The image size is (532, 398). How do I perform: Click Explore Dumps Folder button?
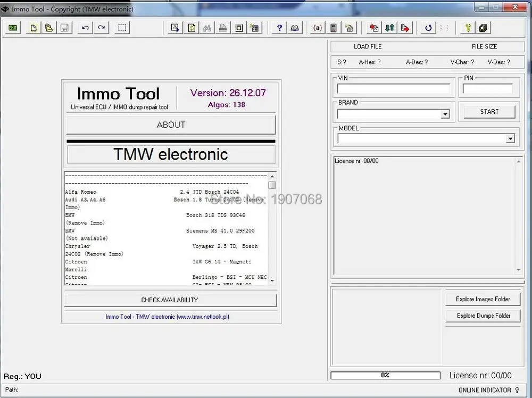tap(483, 316)
